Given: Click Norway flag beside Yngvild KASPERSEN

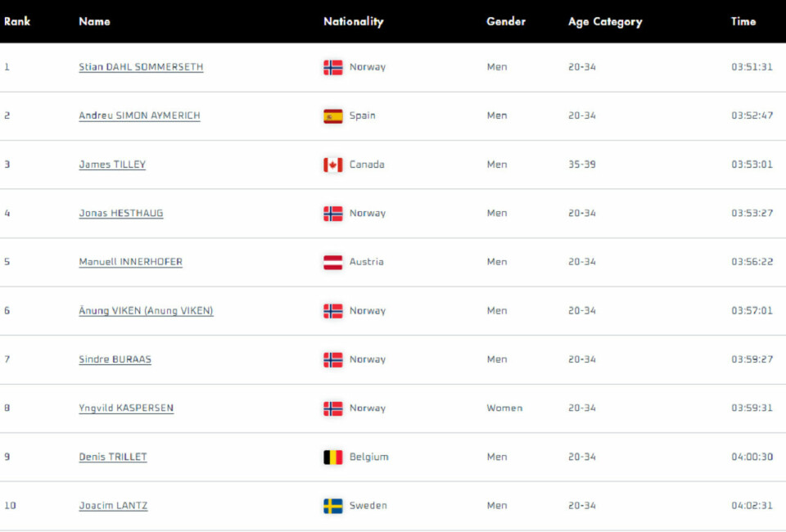Looking at the screenshot, I should pos(333,408).
